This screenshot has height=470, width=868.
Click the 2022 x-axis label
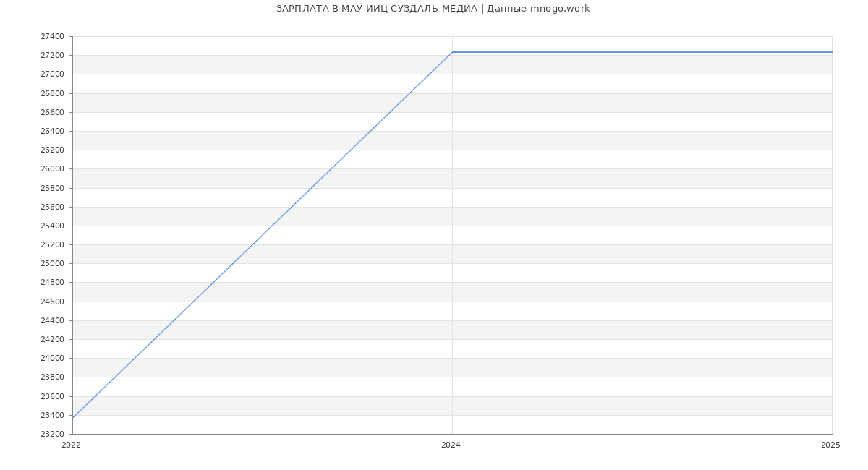72,445
